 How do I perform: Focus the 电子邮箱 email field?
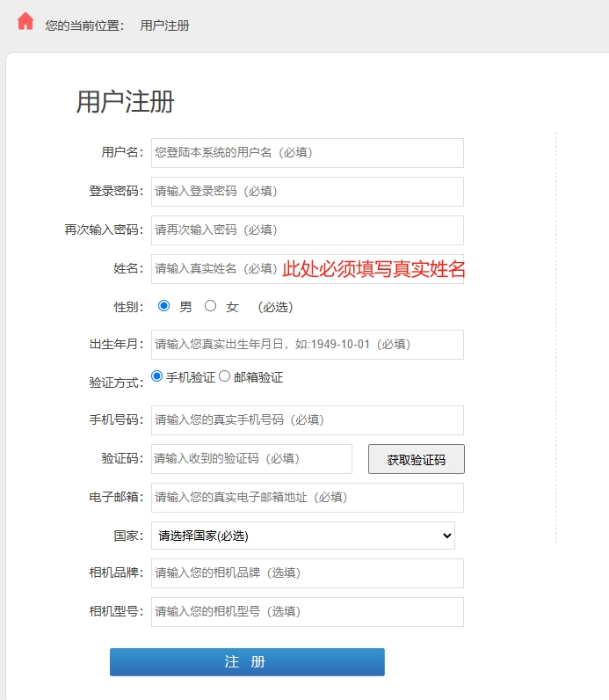tap(307, 498)
